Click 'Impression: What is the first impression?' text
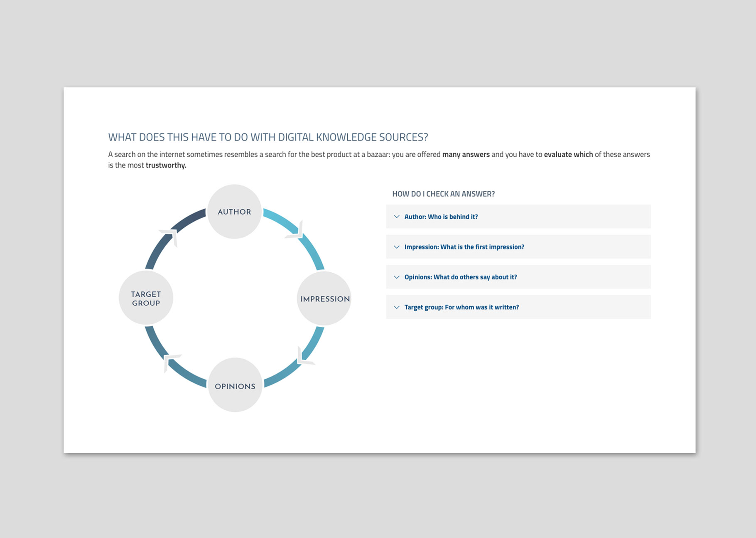This screenshot has width=756, height=538. click(464, 247)
